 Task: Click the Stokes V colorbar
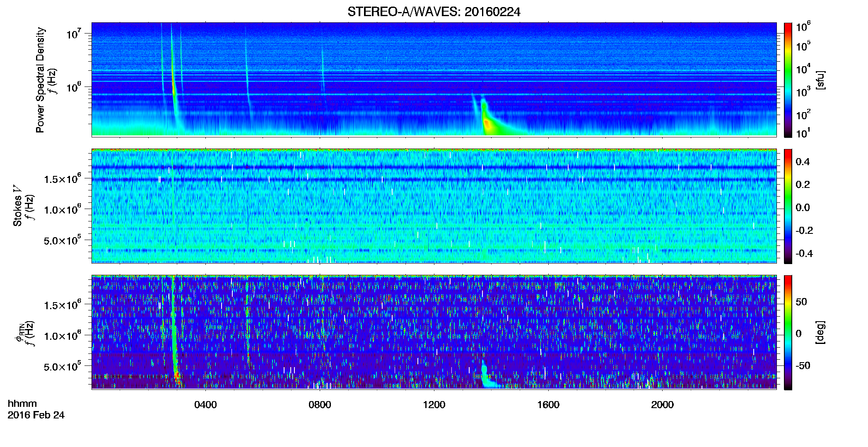click(x=788, y=206)
